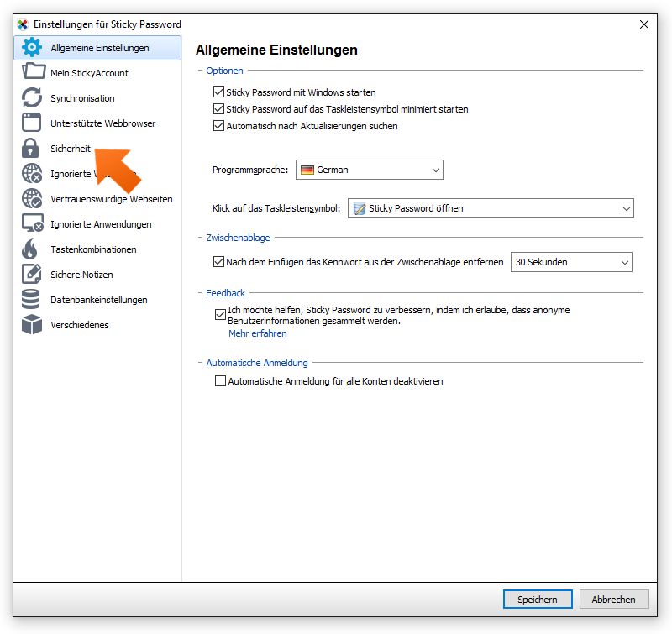Click the globe with X icon
672x634 pixels.
tap(32, 173)
